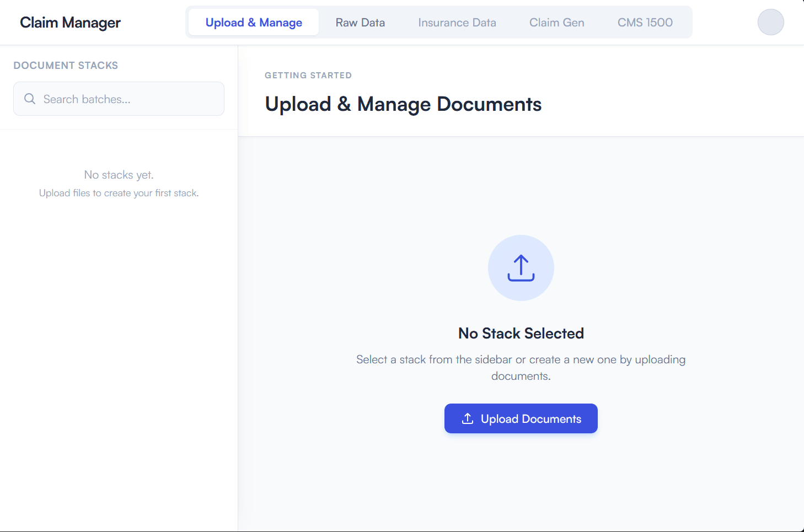Viewport: 804px width, 532px height.
Task: Select the Upload & Manage tab
Action: (x=253, y=22)
